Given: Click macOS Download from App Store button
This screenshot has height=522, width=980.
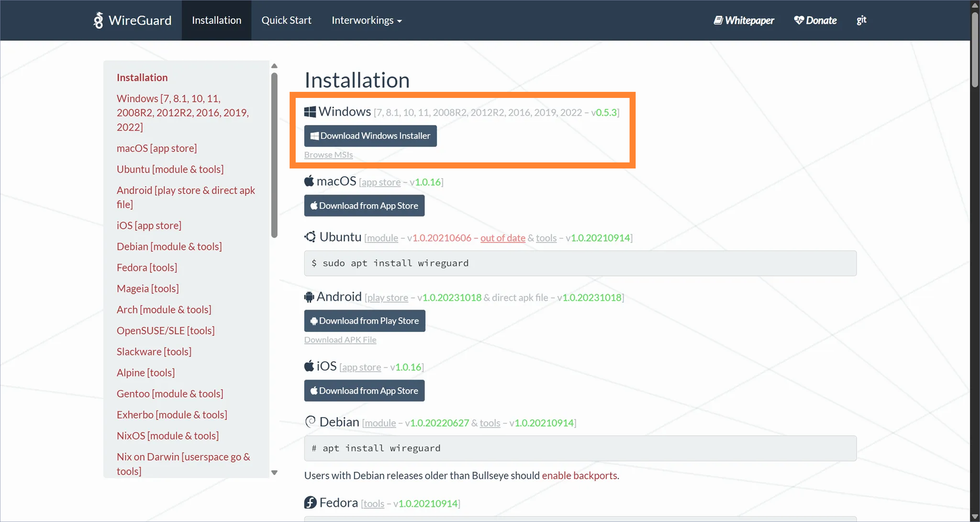Looking at the screenshot, I should click(x=364, y=206).
